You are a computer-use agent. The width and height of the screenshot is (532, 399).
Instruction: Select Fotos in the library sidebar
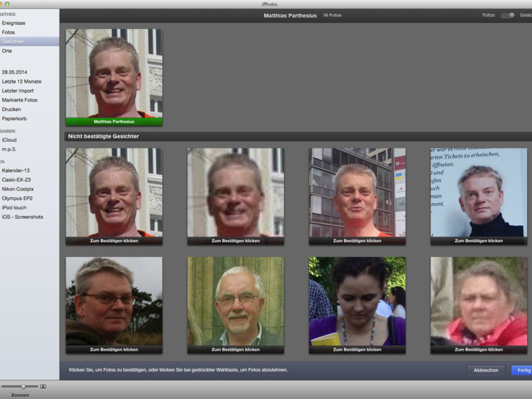[x=8, y=32]
